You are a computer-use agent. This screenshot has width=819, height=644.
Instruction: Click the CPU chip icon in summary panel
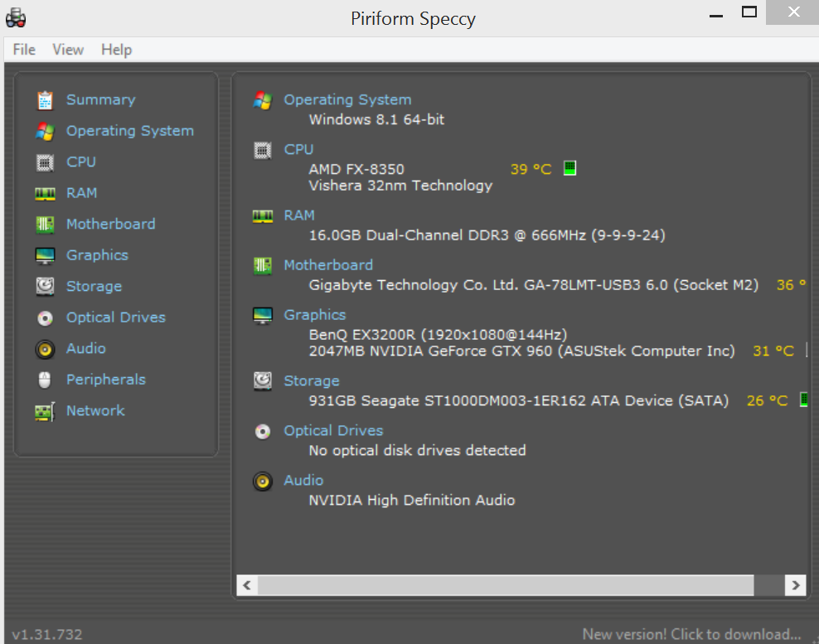(263, 150)
